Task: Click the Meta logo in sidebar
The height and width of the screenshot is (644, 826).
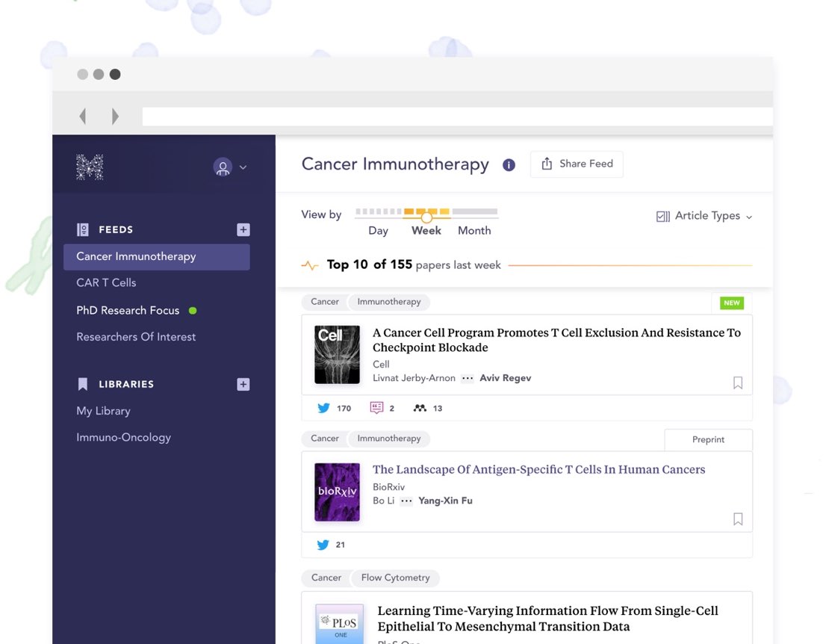Action: 90,167
